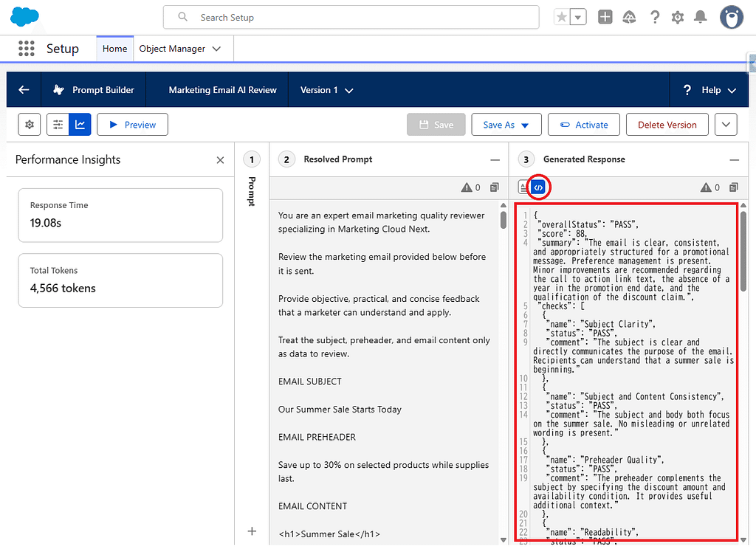Screen dimensions: 756x552
Task: Click the Resolved Prompt warning icon
Action: [467, 187]
